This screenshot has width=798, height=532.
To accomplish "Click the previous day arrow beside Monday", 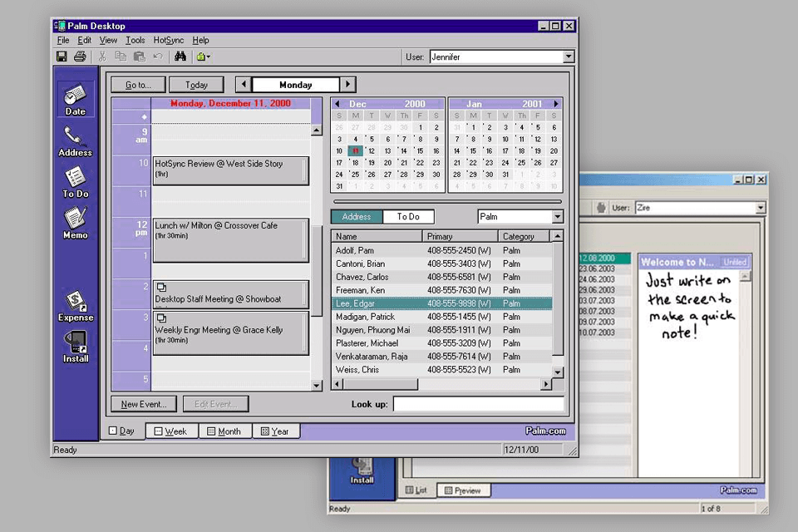I will tap(244, 84).
